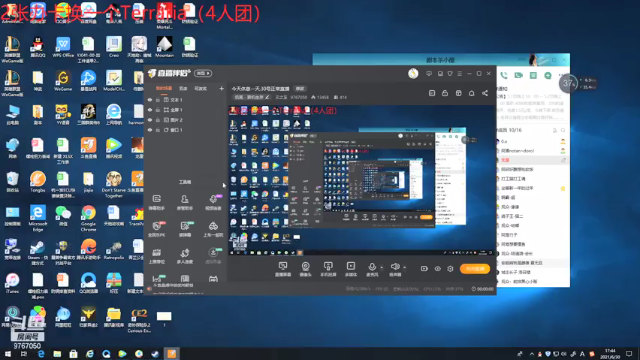This screenshot has height=360, width=640.
Task: Add a screen capture source from bottom toolbar
Action: point(282,269)
